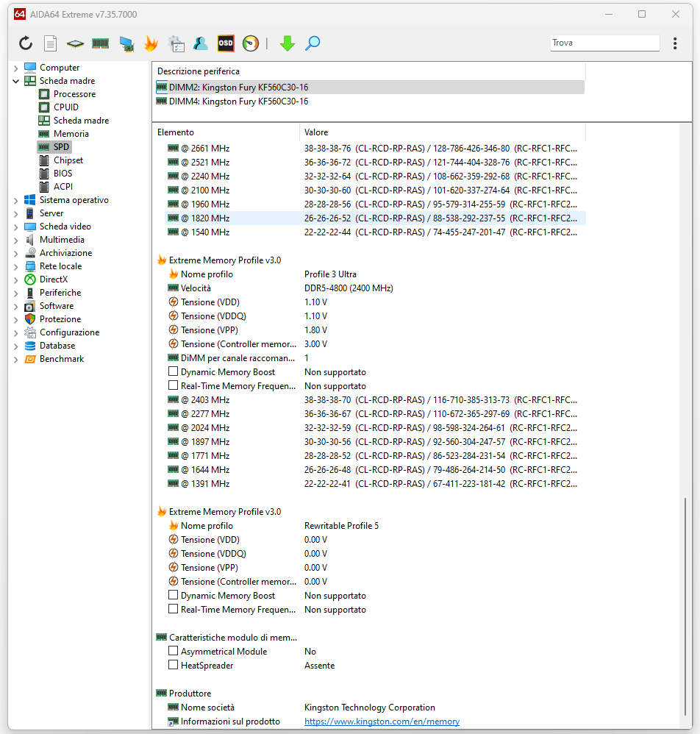Screen dimensions: 700x734
Task: Launch the flame stability test icon
Action: click(x=151, y=43)
